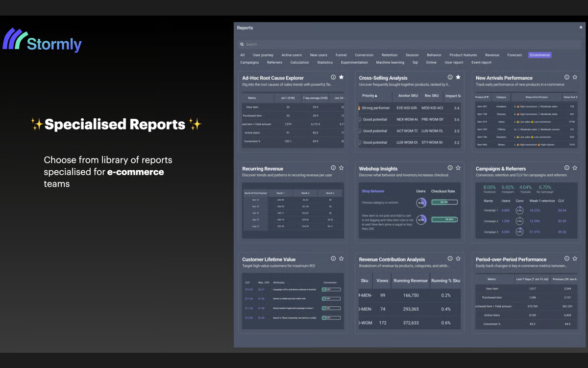This screenshot has height=368, width=588.
Task: Open info for Period-over-Period Performance
Action: pyautogui.click(x=567, y=259)
